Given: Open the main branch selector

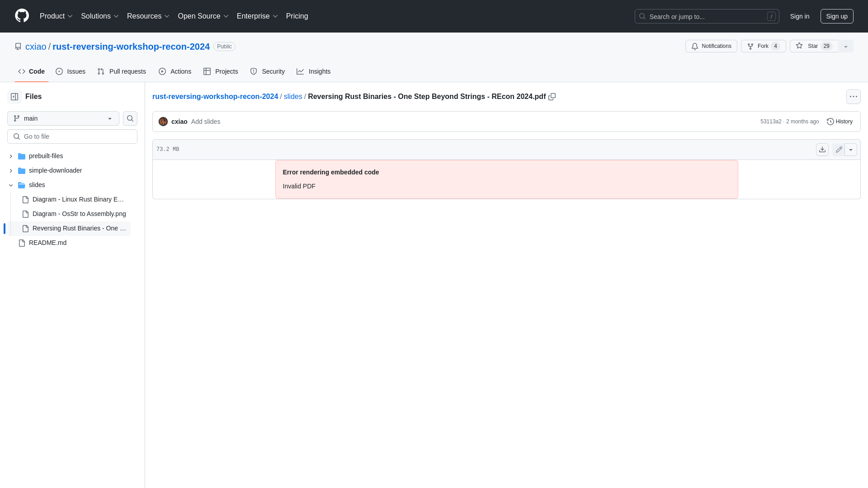Looking at the screenshot, I should tap(63, 118).
